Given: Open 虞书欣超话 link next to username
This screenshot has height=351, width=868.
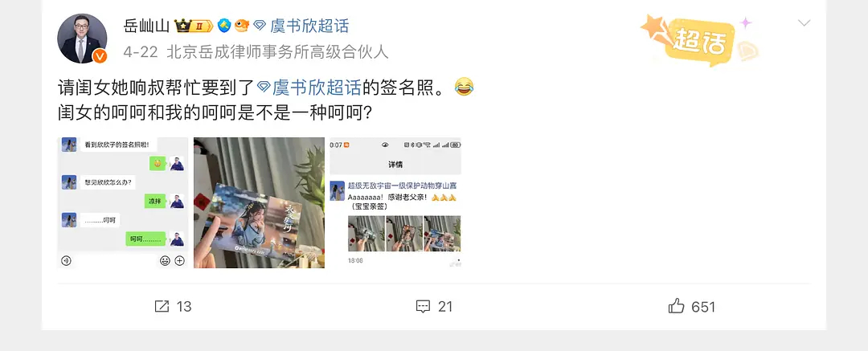Looking at the screenshot, I should click(x=309, y=26).
